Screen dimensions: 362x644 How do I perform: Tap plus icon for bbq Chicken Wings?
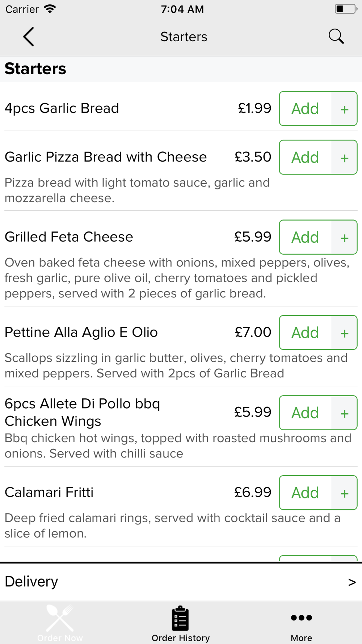344,413
